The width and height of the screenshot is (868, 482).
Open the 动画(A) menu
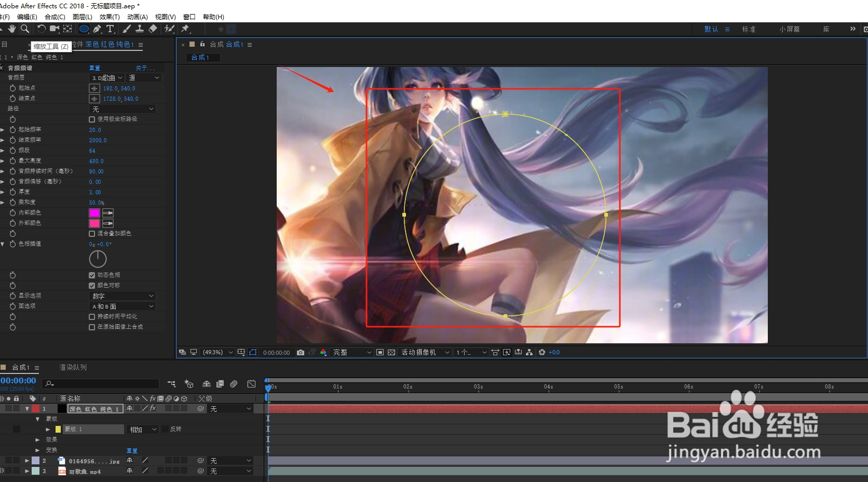pos(138,17)
